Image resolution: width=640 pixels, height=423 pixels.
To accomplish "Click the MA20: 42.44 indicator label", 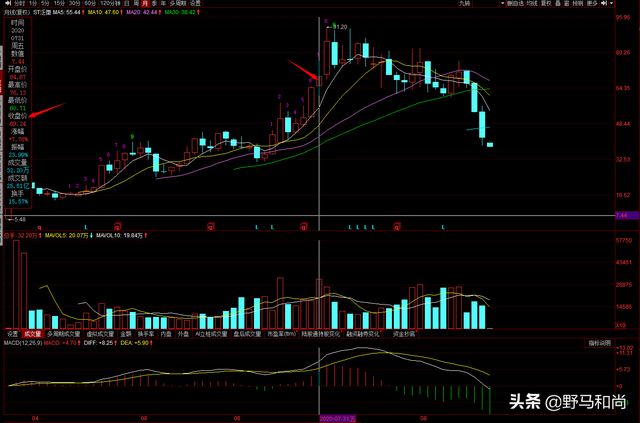I will coord(142,12).
